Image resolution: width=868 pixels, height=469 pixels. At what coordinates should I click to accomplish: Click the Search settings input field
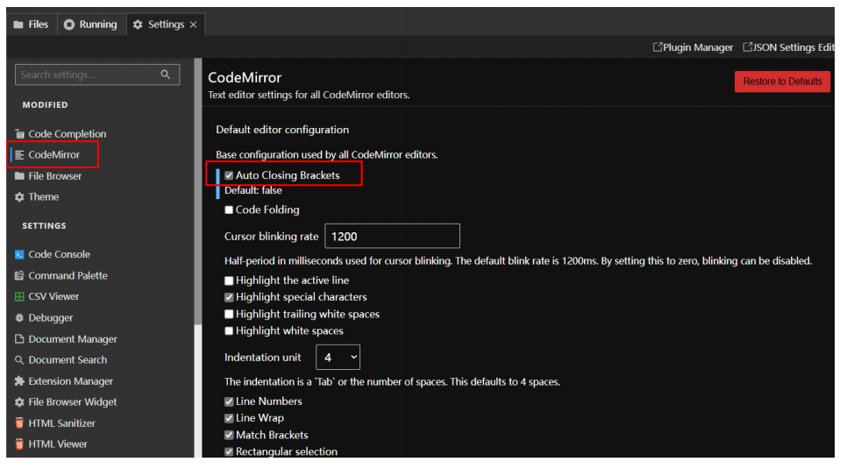click(x=97, y=75)
